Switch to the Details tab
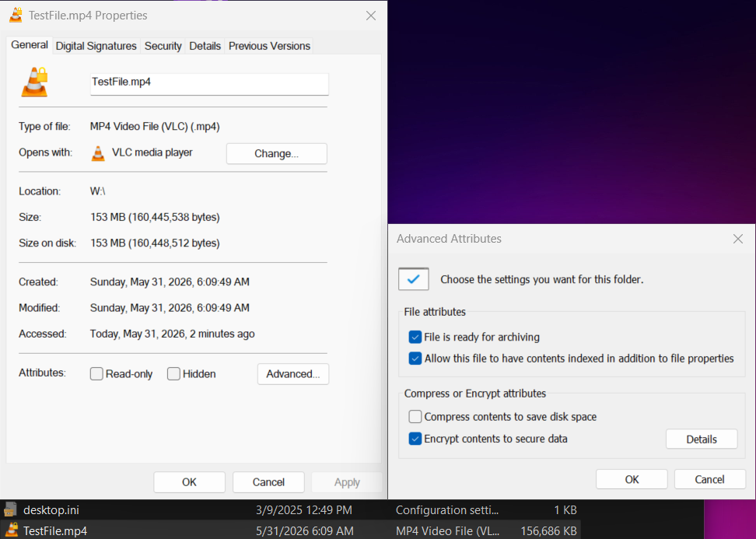The height and width of the screenshot is (539, 756). 205,46
